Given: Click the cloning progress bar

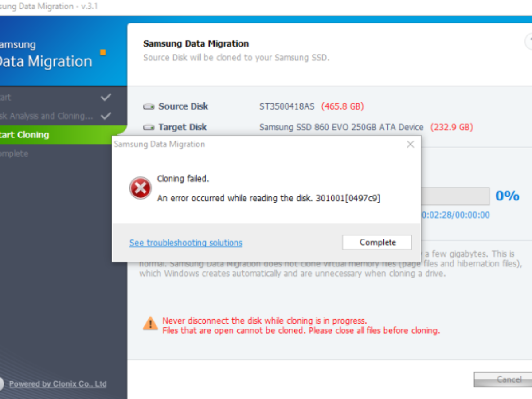Looking at the screenshot, I should pos(455,196).
